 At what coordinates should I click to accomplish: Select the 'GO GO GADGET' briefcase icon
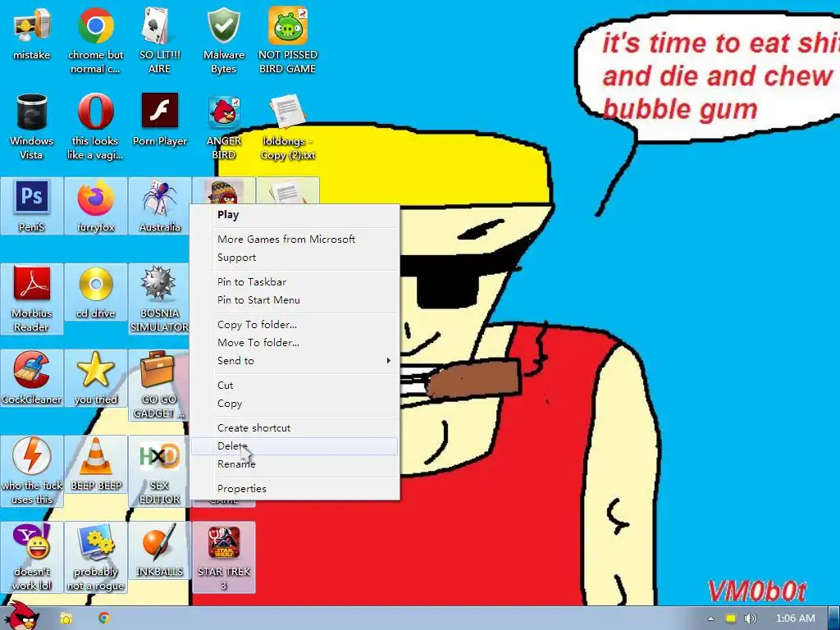click(x=159, y=386)
